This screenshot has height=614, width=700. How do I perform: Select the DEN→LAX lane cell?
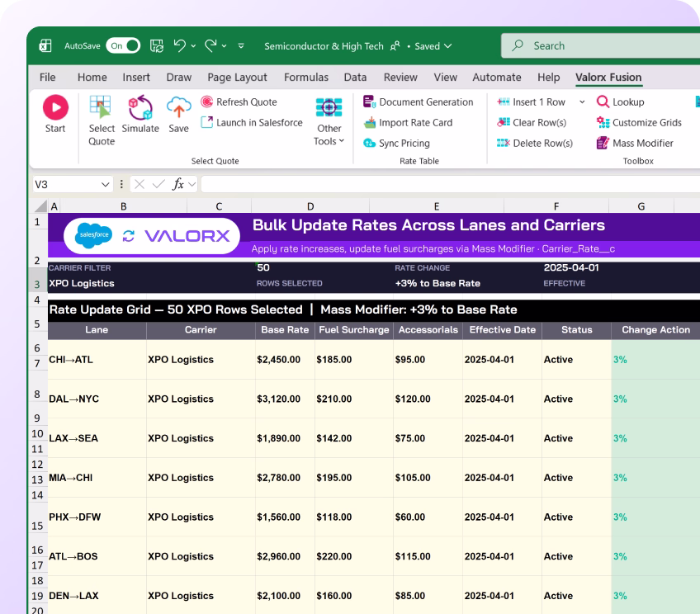97,596
